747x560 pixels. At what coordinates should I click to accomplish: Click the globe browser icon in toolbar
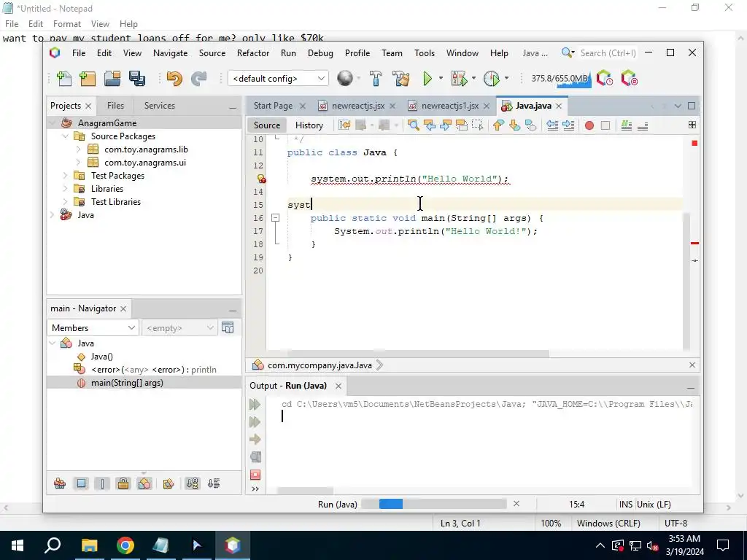coord(345,78)
